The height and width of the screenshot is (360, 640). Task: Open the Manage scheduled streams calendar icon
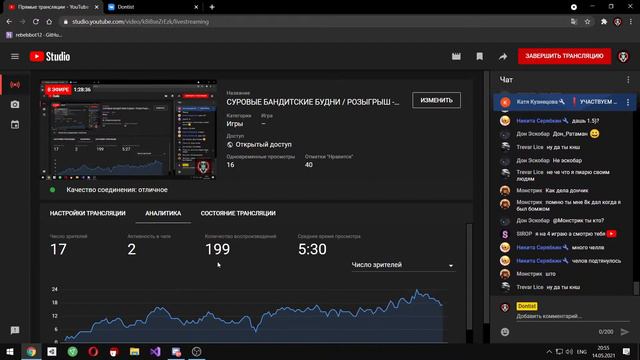(x=15, y=124)
